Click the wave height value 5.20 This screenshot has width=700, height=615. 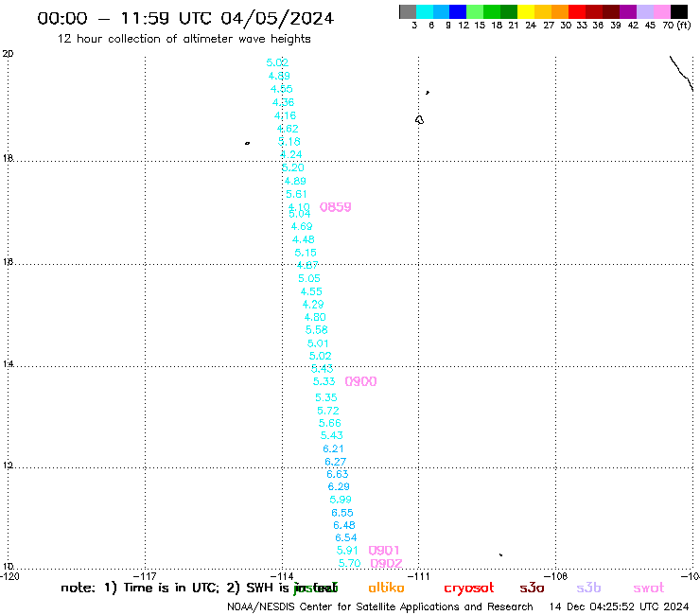click(293, 167)
